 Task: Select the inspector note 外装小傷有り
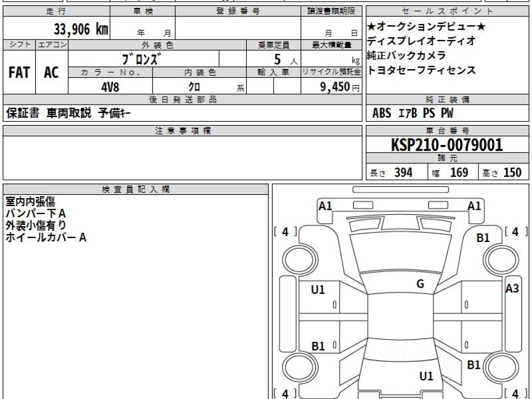tap(36, 225)
